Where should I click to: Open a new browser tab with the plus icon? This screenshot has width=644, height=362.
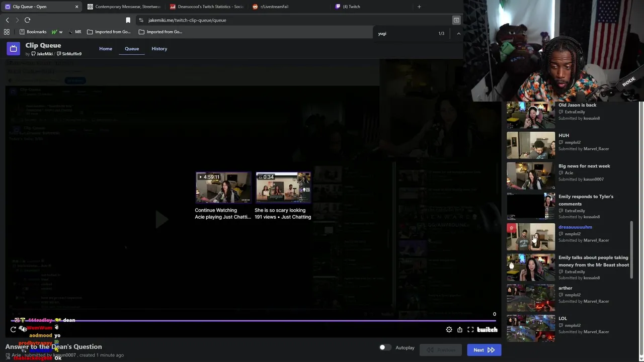point(419,7)
